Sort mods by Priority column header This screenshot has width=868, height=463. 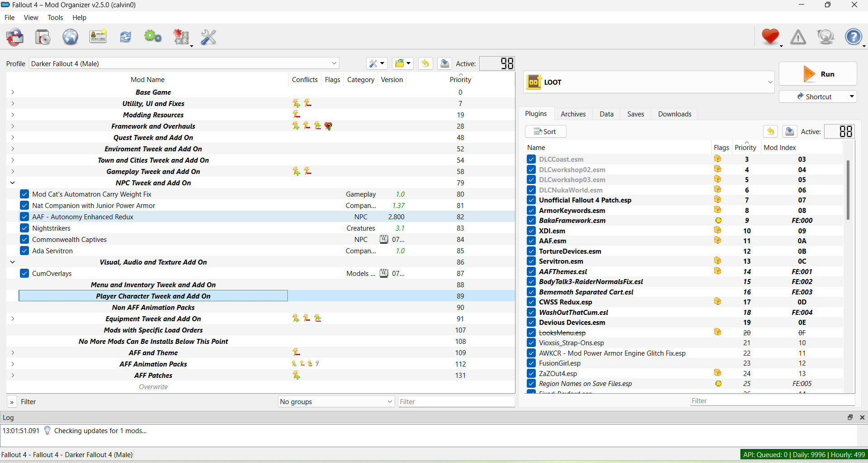point(460,80)
